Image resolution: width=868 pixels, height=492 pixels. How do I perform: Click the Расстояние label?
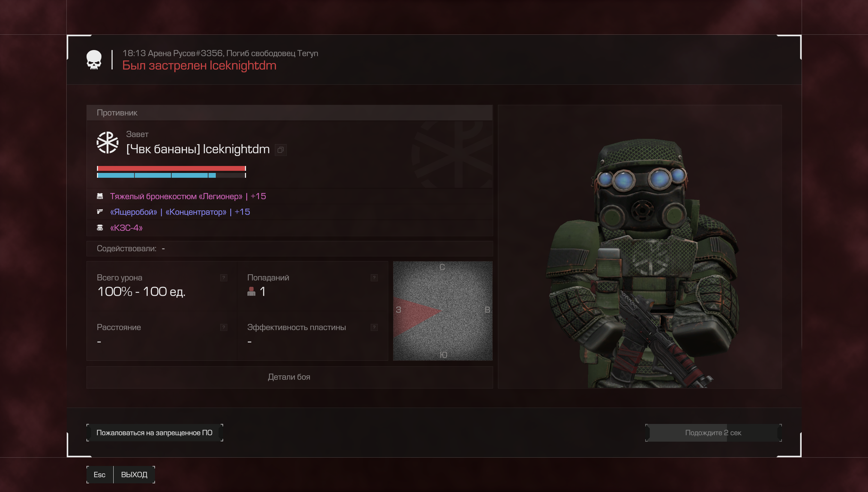tap(119, 327)
